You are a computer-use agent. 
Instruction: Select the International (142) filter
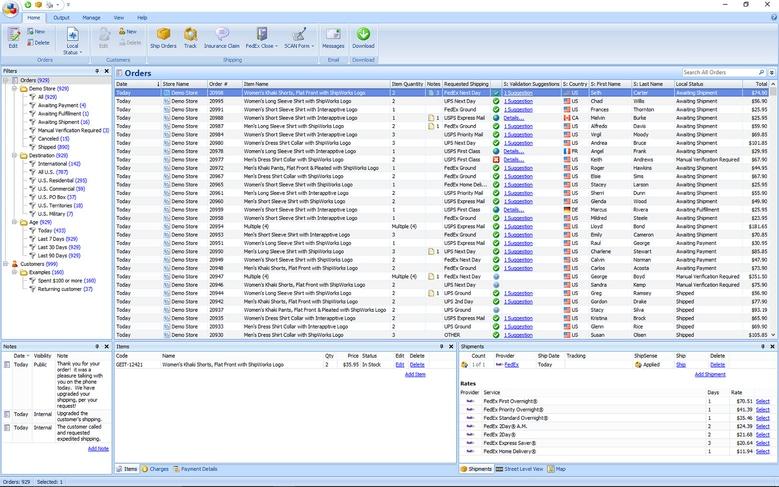(59, 163)
